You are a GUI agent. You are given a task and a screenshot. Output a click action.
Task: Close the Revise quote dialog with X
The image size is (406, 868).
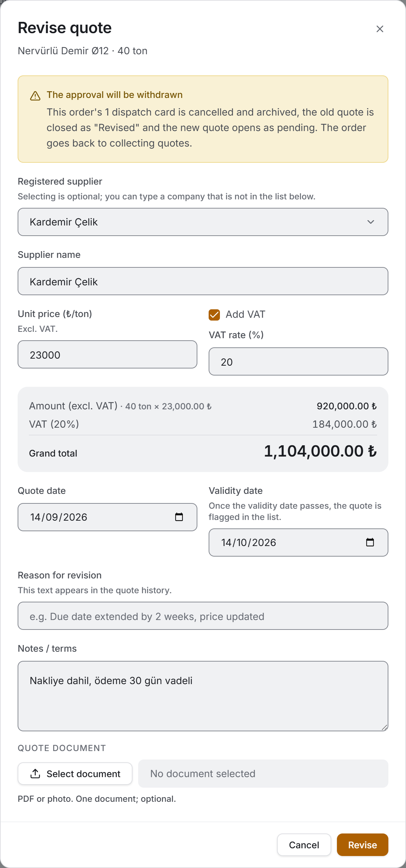click(x=380, y=29)
